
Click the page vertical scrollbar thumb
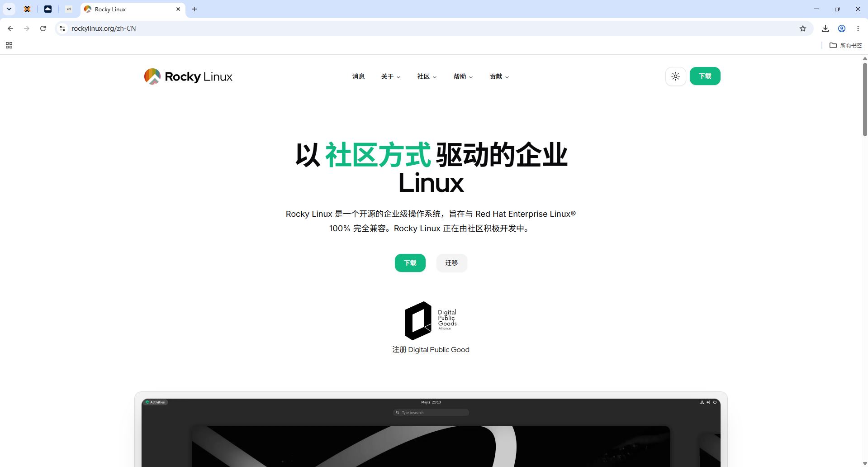point(865,99)
